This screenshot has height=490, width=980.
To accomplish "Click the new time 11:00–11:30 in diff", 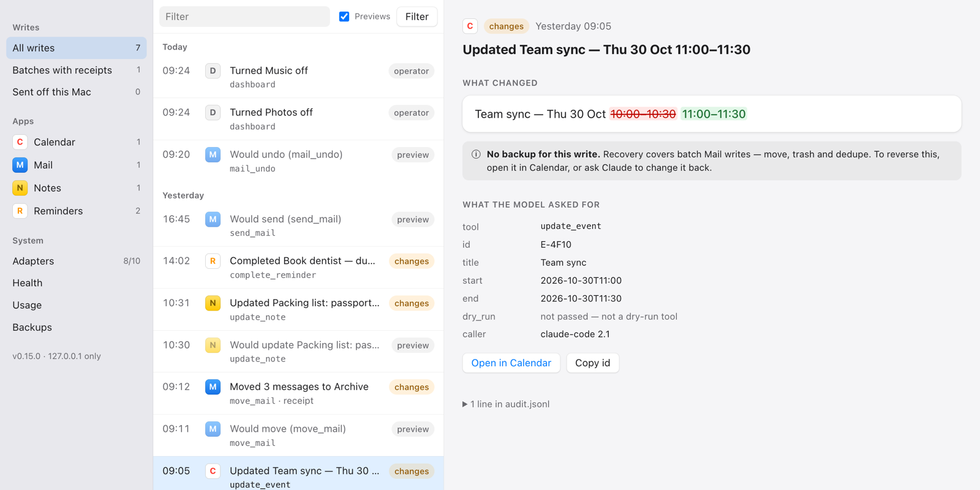I will [x=714, y=114].
